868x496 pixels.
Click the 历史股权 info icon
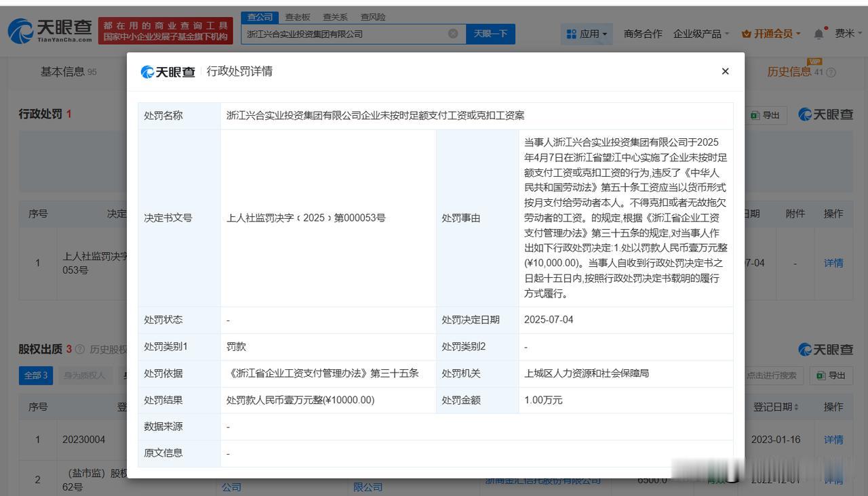pos(80,350)
